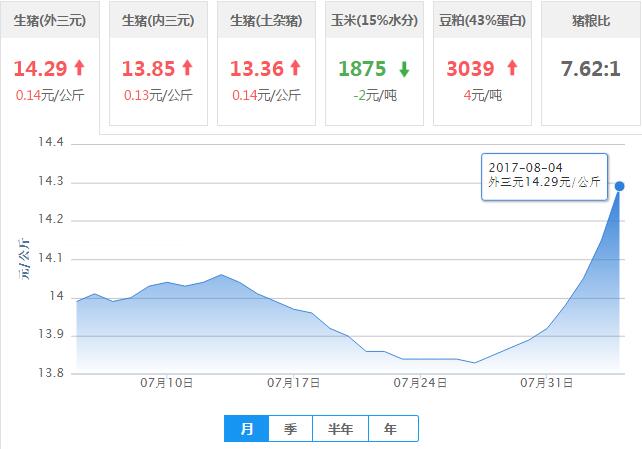Click the 07月31日 axis label

[x=547, y=383]
